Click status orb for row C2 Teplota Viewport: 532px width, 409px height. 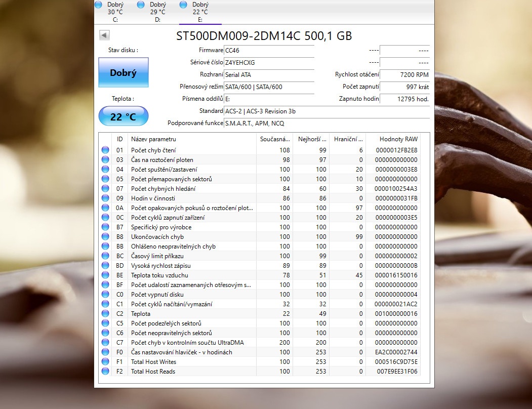(105, 313)
